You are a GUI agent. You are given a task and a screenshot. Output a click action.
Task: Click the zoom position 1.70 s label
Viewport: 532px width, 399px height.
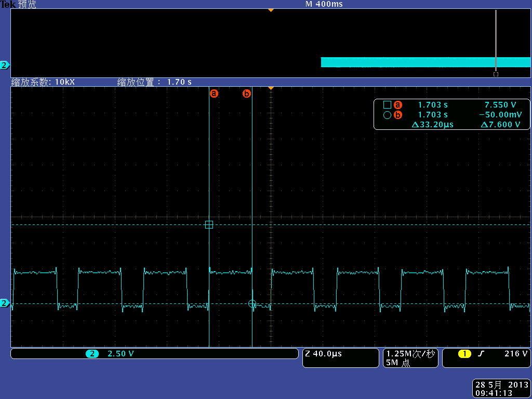coord(154,82)
